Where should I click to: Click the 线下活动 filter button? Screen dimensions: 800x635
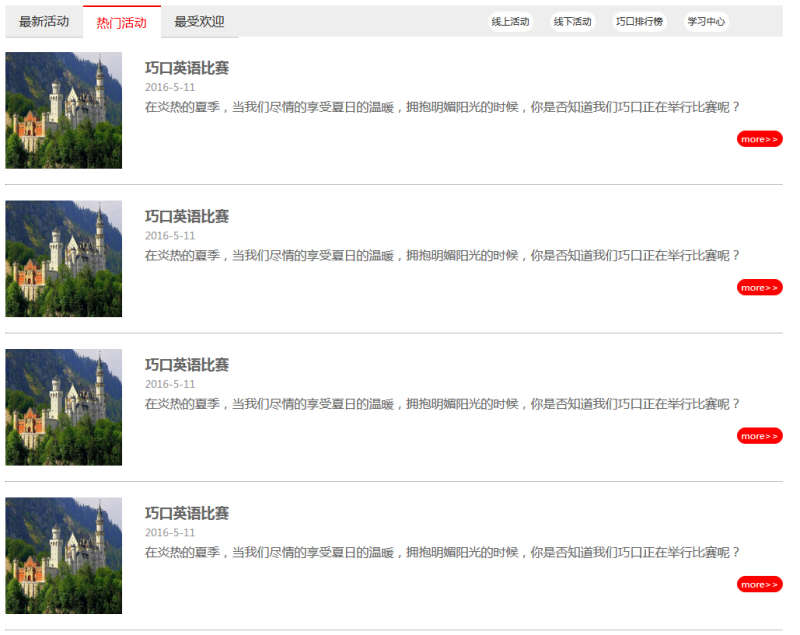(571, 20)
